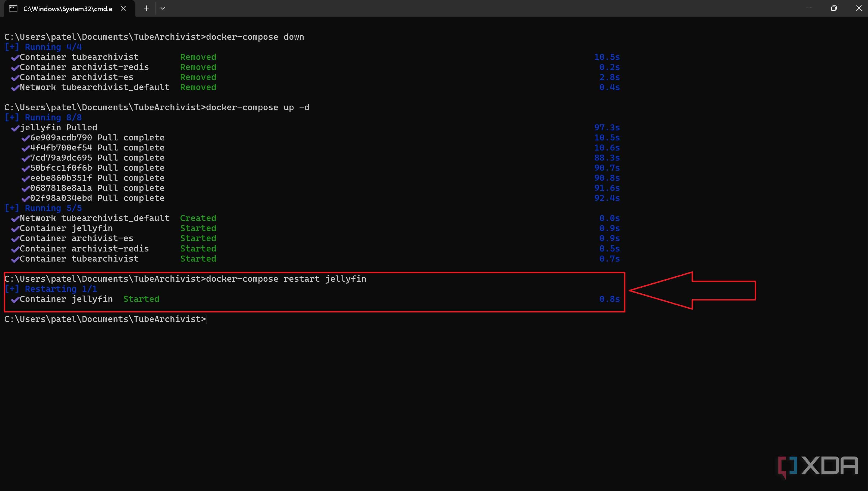
Task: Click the cmd.exe tab icon
Action: 13,8
